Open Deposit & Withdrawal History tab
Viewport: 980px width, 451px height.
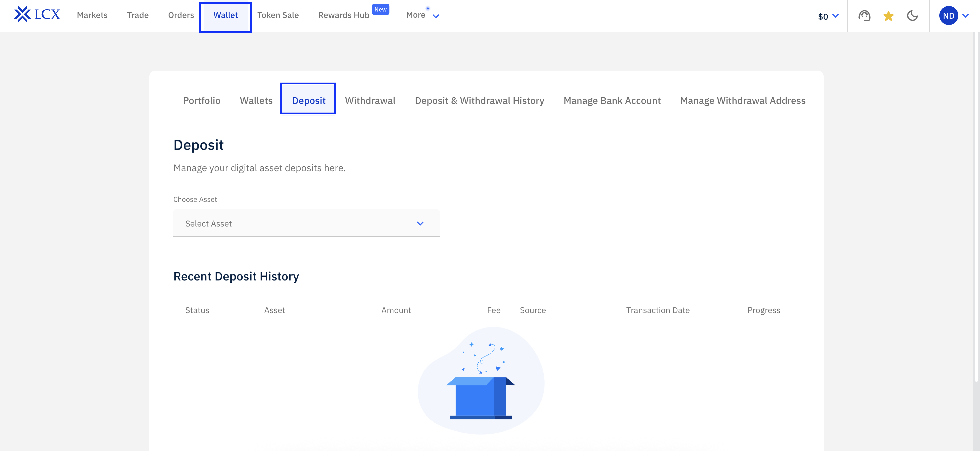(x=479, y=100)
